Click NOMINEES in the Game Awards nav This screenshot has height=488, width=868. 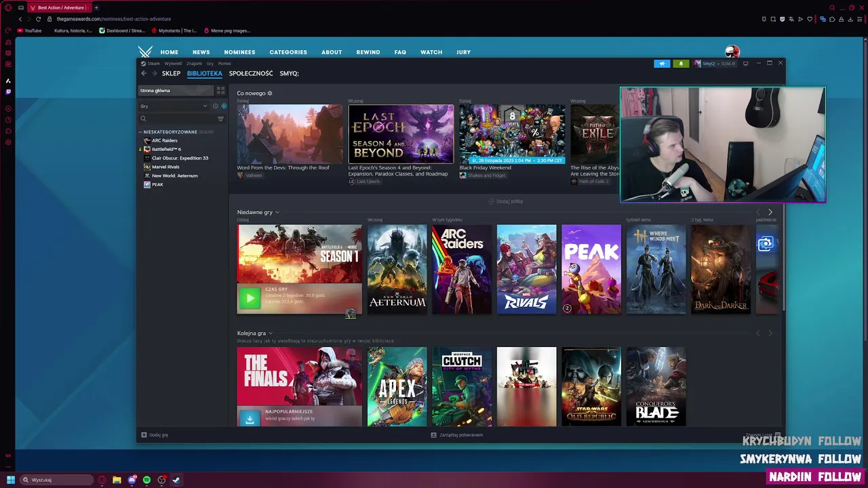(x=239, y=52)
